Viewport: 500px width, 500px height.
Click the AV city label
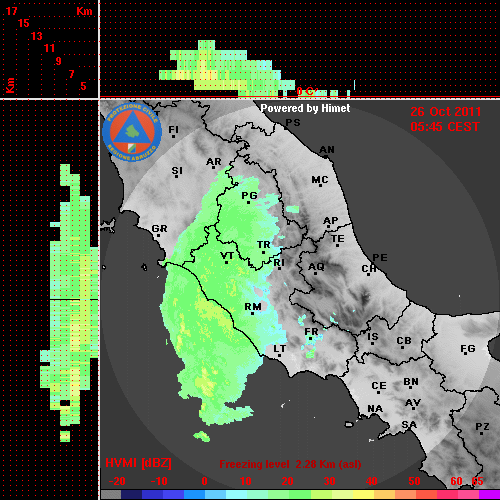click(x=413, y=403)
